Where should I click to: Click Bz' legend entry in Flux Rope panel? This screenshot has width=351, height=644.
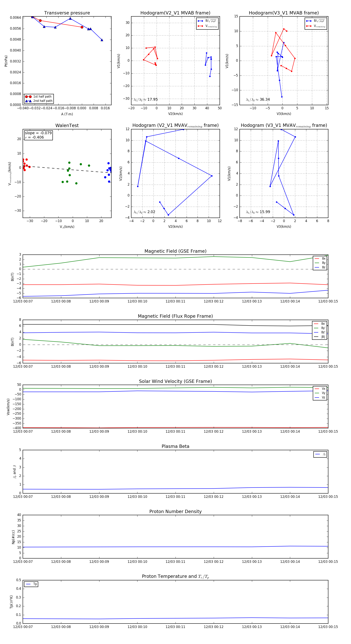tap(320, 332)
